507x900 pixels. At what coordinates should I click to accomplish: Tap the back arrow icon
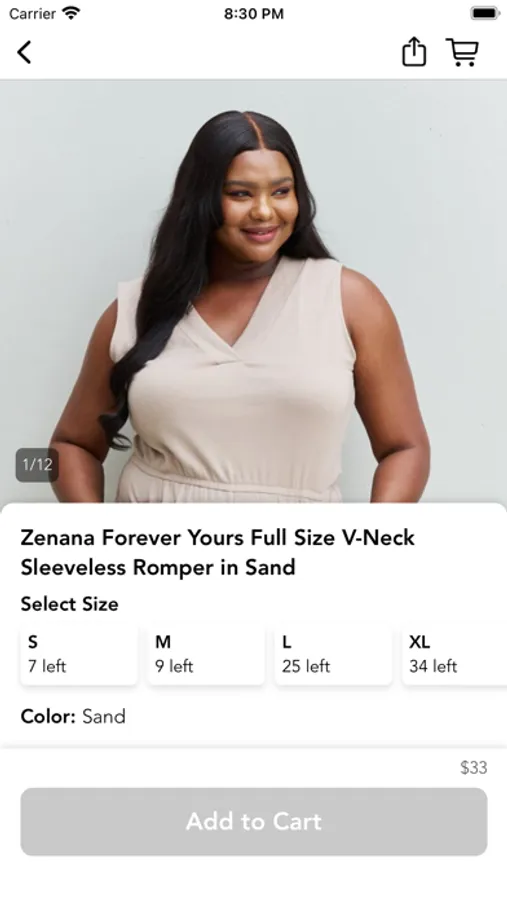24,52
